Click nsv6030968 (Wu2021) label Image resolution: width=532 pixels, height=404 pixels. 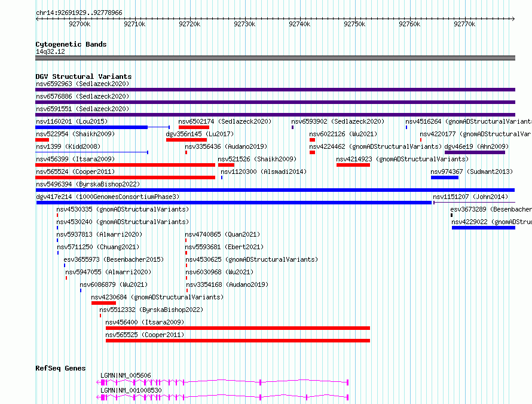click(219, 272)
